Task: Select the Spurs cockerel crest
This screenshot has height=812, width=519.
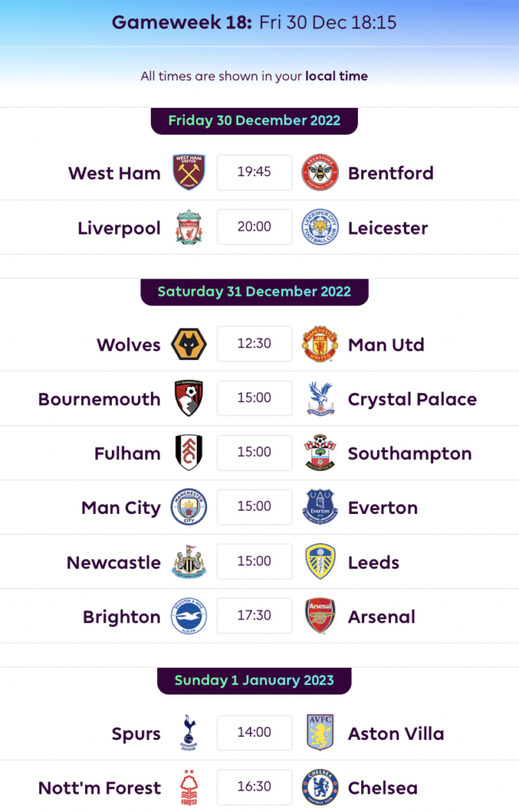Action: click(x=189, y=733)
